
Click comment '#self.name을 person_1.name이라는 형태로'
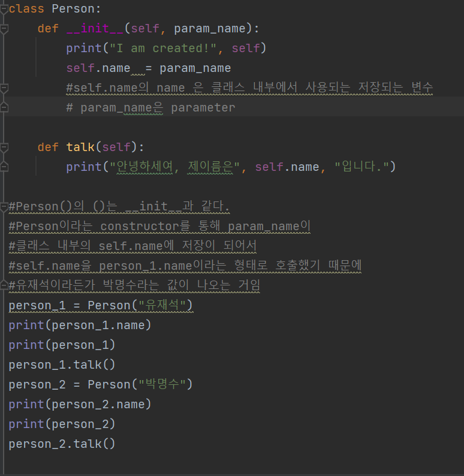coord(138,266)
